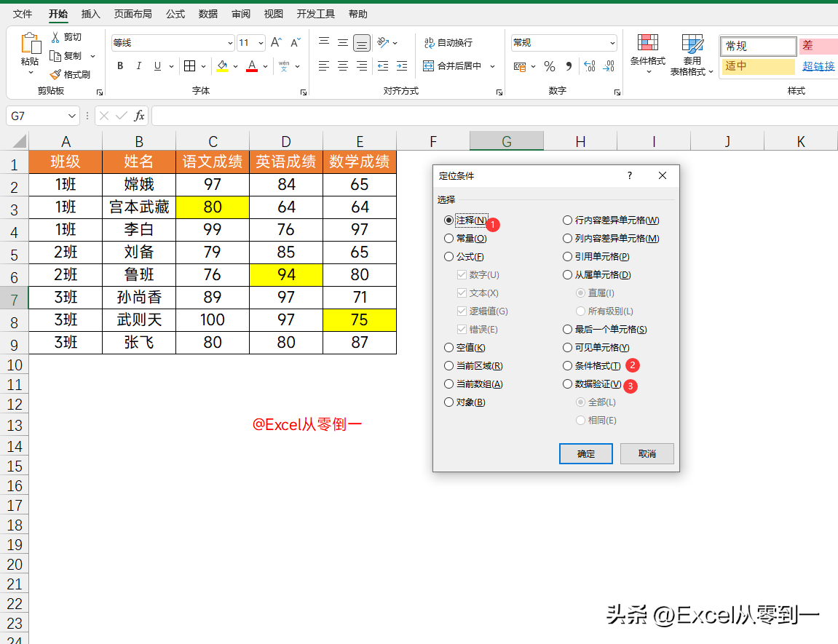Screen dimensions: 838x644
Task: Switch to the 数据 tab
Action: 208,14
